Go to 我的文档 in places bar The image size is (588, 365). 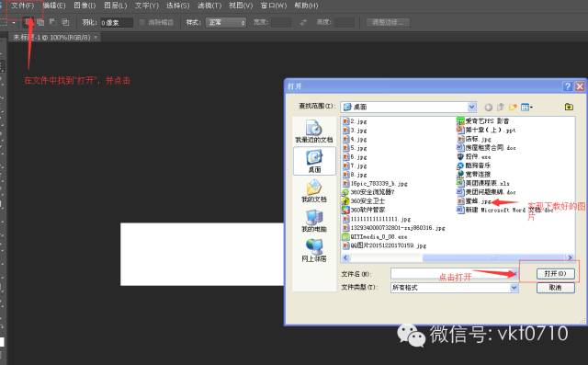click(314, 190)
